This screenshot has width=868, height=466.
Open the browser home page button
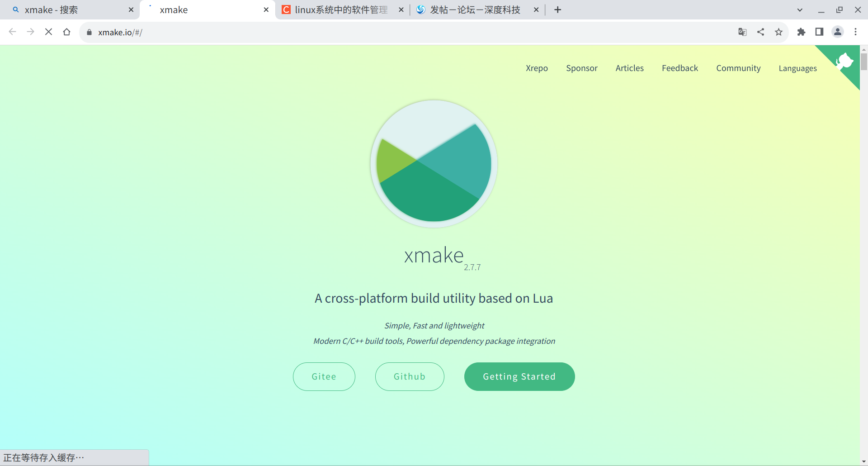(66, 32)
